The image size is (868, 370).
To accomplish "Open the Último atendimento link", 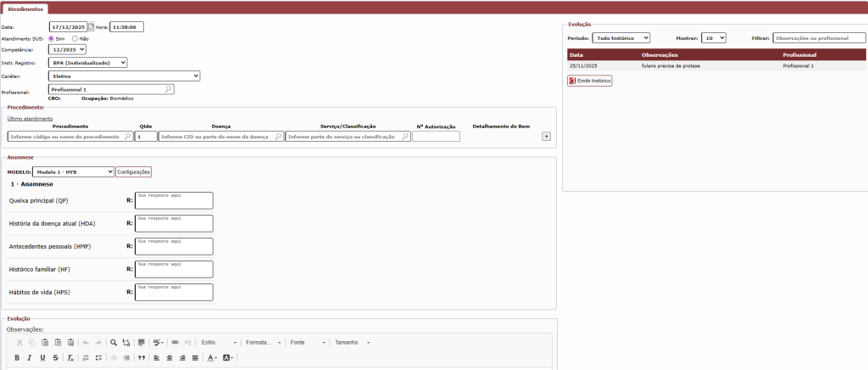I will pyautogui.click(x=24, y=118).
